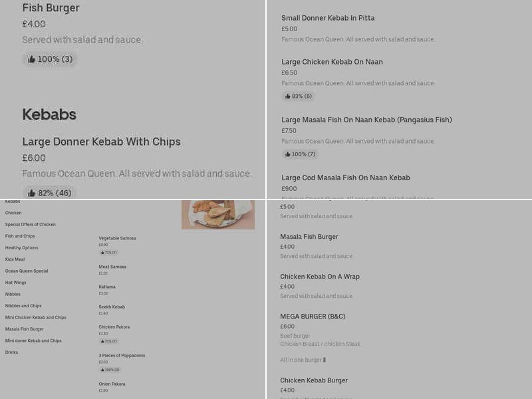Screen dimensions: 532x399
Task: Select the Large Cod Masala Fish On Naan Kebab
Action: pyautogui.click(x=346, y=178)
